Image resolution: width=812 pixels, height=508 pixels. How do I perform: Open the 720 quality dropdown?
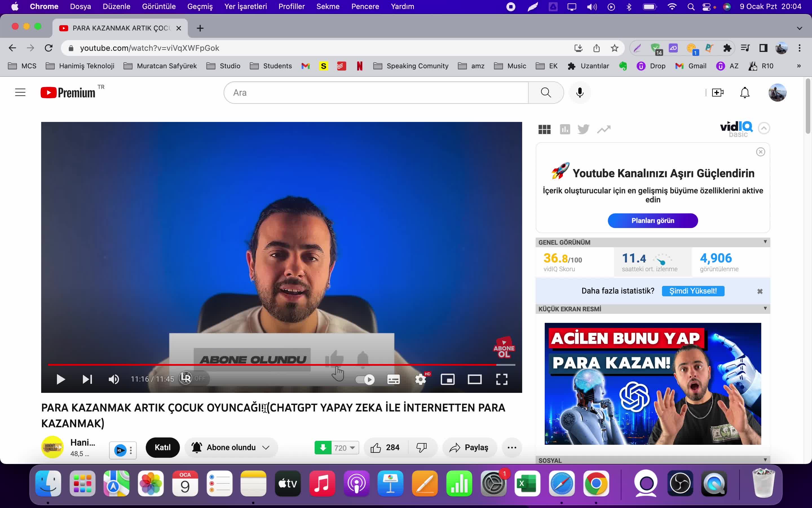[345, 448]
